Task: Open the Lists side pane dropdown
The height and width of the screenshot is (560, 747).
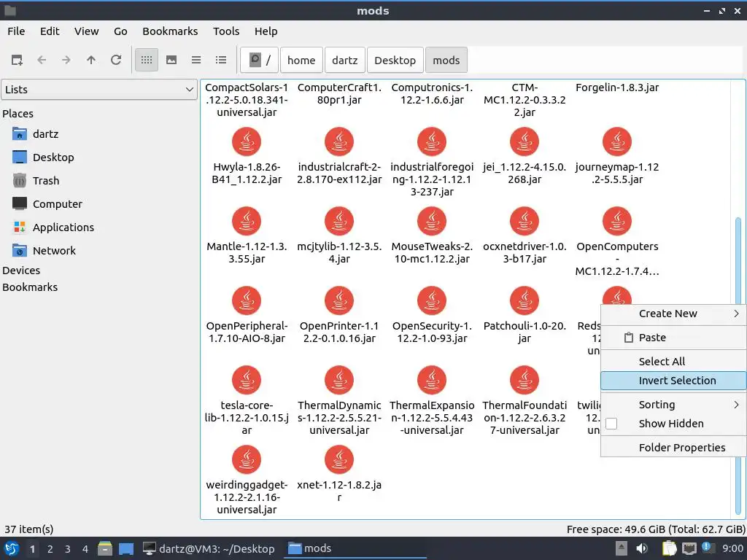Action: point(99,90)
